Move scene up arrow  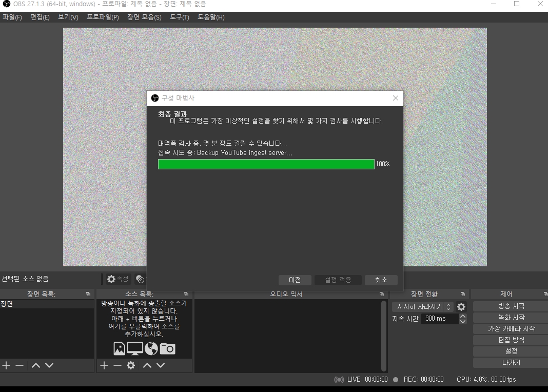[35, 365]
